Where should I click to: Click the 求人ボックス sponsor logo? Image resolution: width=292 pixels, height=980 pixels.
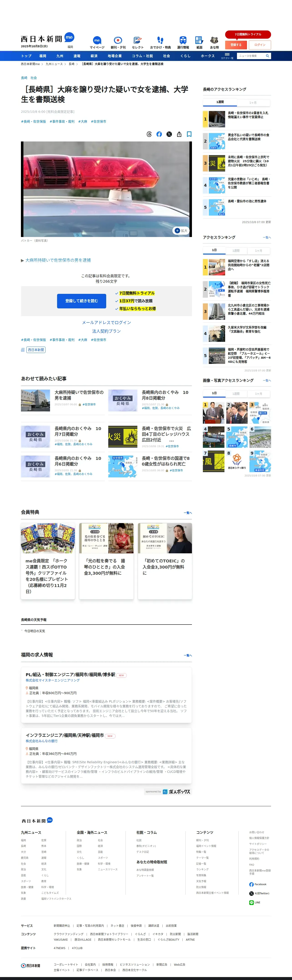click(176, 791)
